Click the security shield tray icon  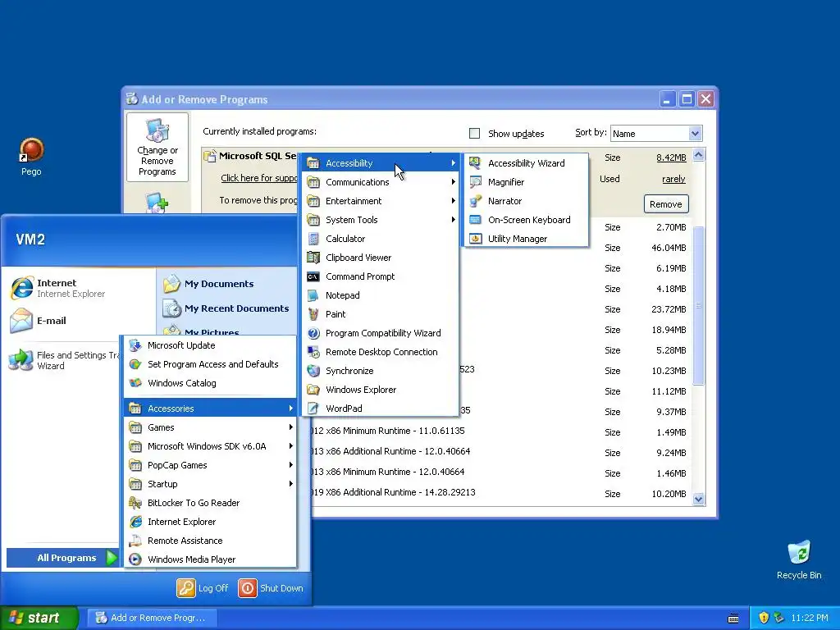pos(764,618)
